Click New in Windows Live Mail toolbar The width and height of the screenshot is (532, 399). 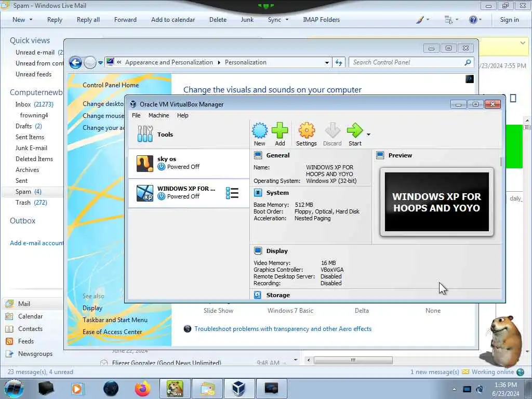[19, 20]
